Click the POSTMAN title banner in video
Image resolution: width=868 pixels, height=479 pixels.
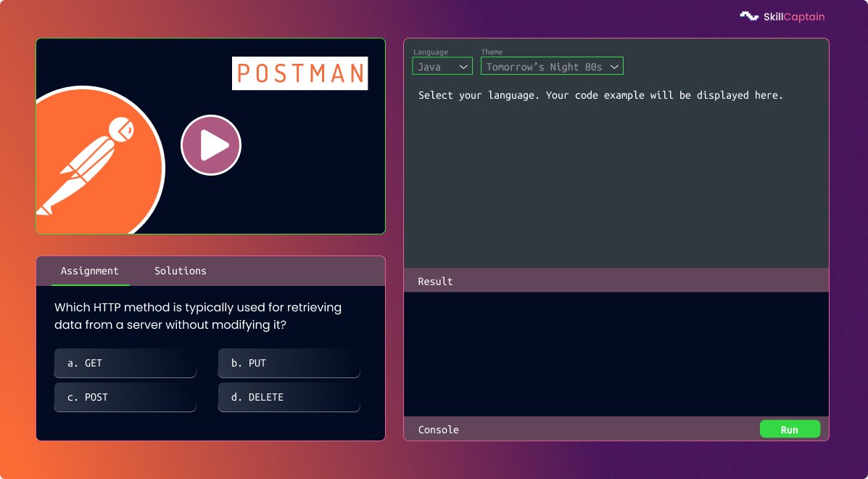[x=300, y=73]
